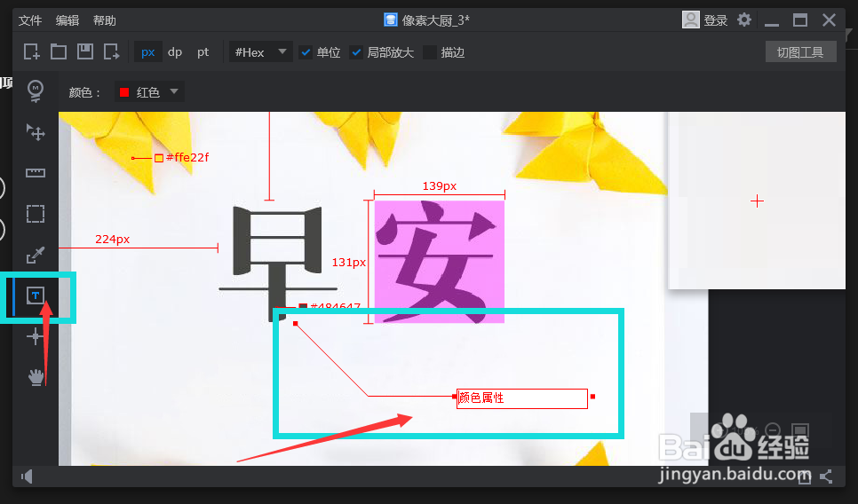This screenshot has height=504, width=858.
Task: Switch units to px
Action: pos(147,52)
